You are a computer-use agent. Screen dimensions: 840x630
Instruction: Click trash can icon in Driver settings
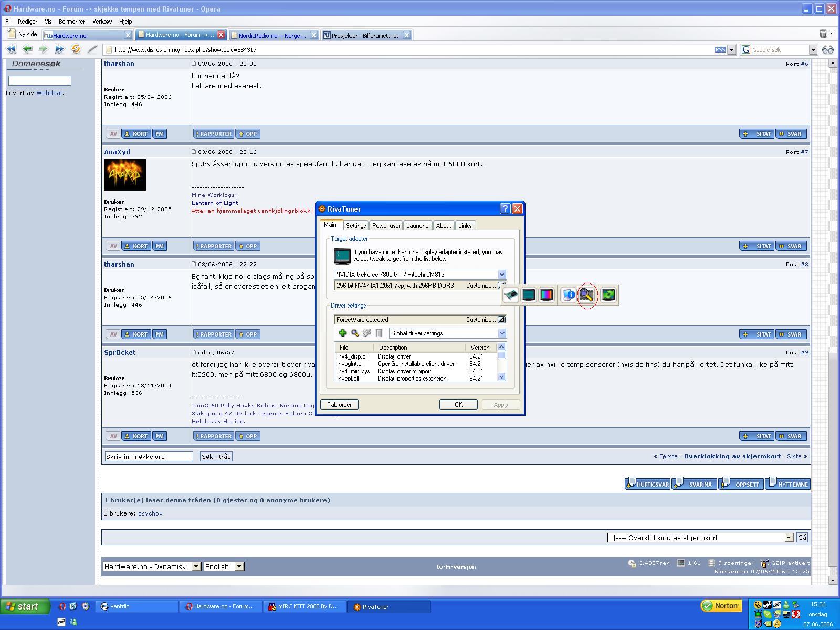point(379,333)
